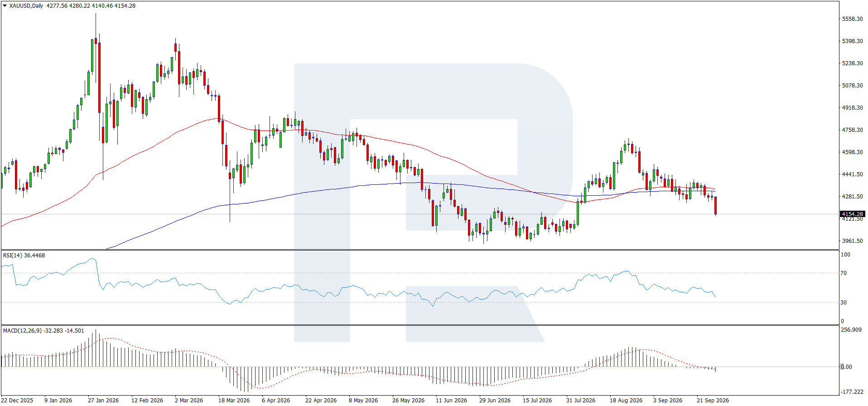Click the 29 Jun 2026 date label
The image size is (868, 406).
coord(495,401)
